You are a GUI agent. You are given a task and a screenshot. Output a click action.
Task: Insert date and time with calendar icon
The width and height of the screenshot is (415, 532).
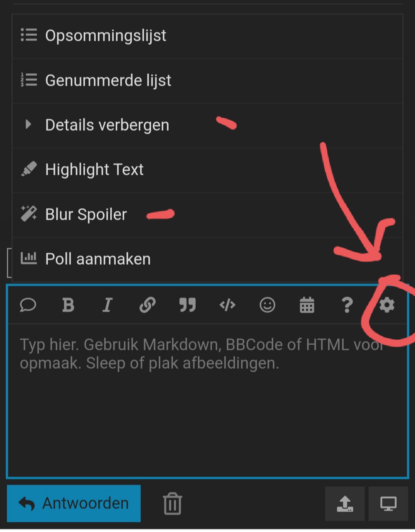pos(307,305)
